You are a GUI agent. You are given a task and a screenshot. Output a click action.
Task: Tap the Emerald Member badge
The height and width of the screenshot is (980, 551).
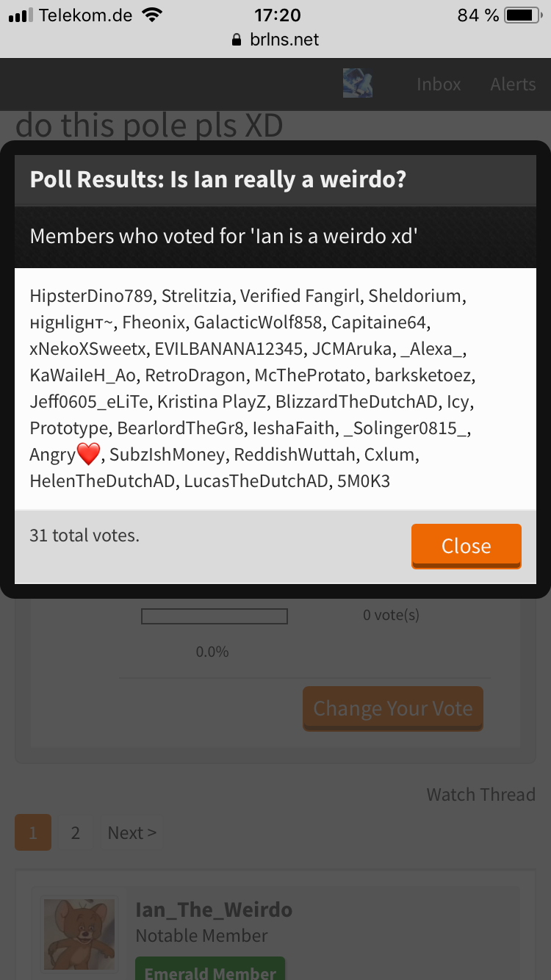(x=210, y=968)
